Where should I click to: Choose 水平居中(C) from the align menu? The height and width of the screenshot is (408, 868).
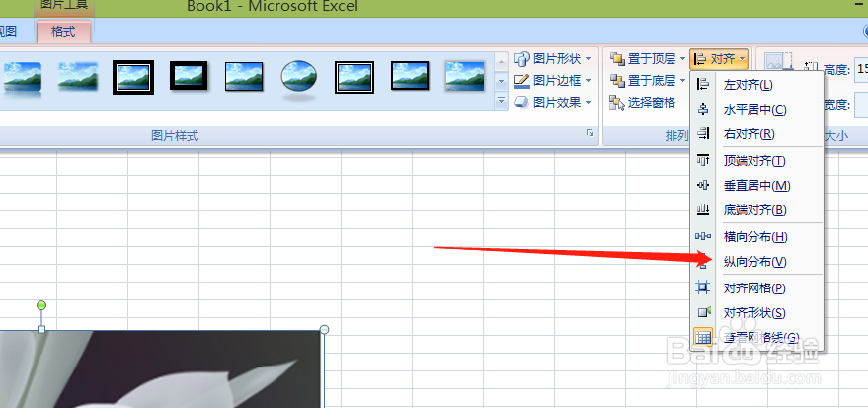[757, 109]
